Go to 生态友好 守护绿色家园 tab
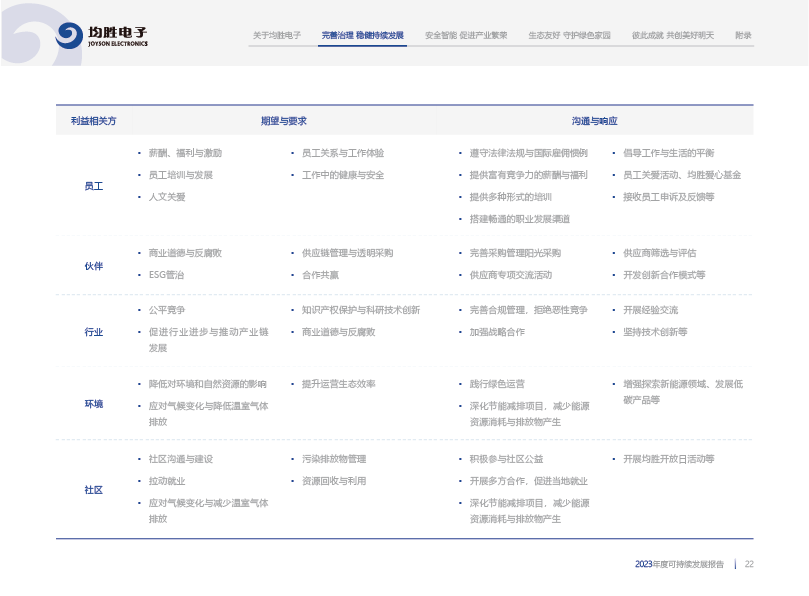The image size is (809, 596). pyautogui.click(x=569, y=35)
